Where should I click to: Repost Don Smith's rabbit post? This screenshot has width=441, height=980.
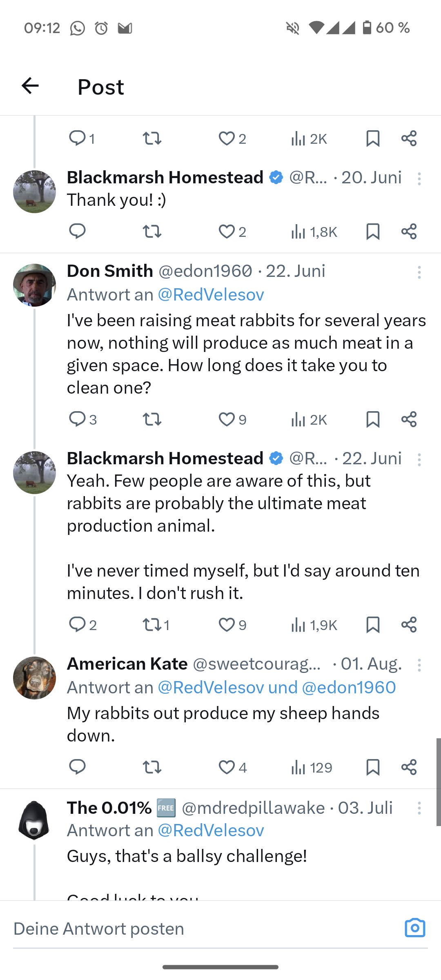tap(152, 419)
